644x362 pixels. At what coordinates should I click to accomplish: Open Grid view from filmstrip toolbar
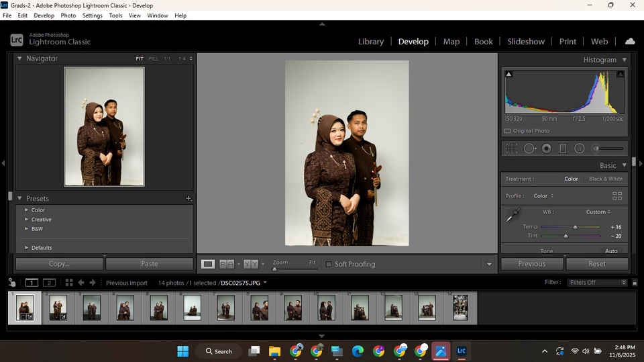tap(69, 283)
